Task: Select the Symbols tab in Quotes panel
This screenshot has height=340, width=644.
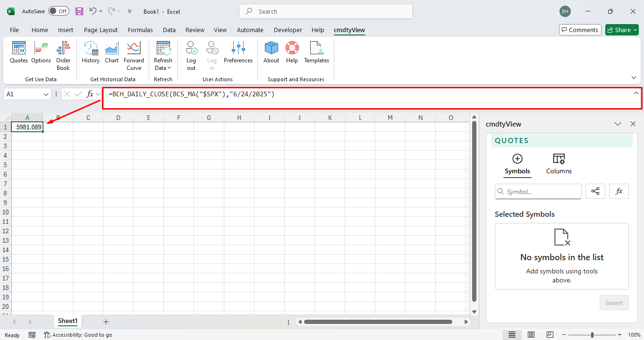Action: pyautogui.click(x=517, y=164)
